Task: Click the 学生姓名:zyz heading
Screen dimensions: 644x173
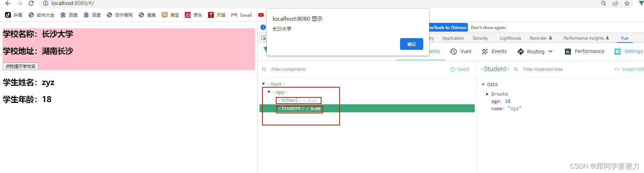Action: [29, 83]
